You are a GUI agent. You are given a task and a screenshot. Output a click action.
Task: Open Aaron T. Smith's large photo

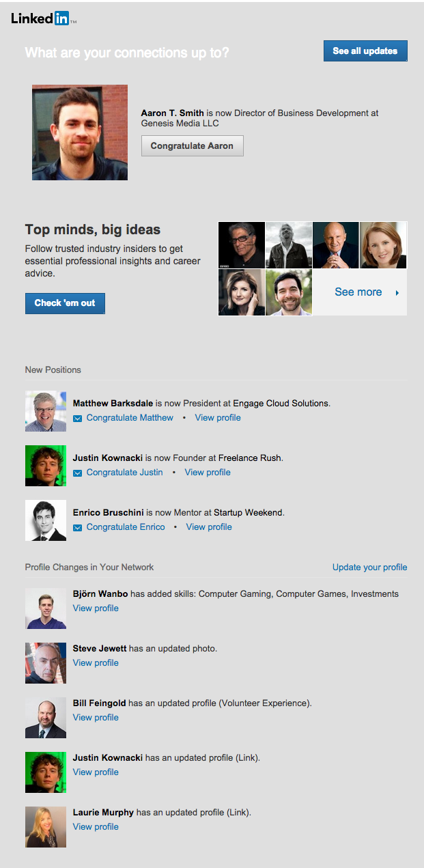pyautogui.click(x=80, y=132)
